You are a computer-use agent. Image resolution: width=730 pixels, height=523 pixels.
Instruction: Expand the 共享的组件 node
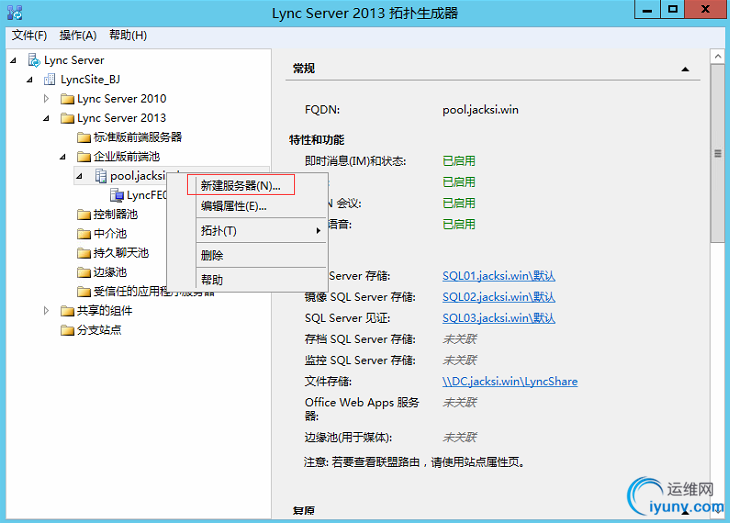point(46,311)
